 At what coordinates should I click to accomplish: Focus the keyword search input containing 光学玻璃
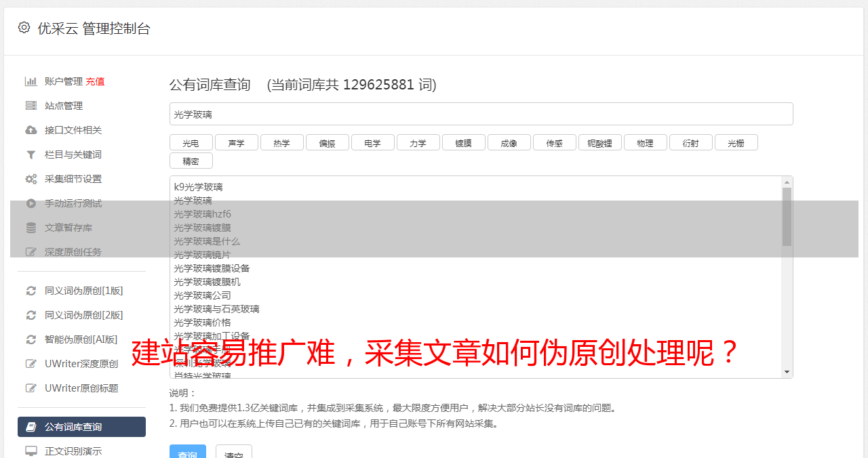pos(481,114)
